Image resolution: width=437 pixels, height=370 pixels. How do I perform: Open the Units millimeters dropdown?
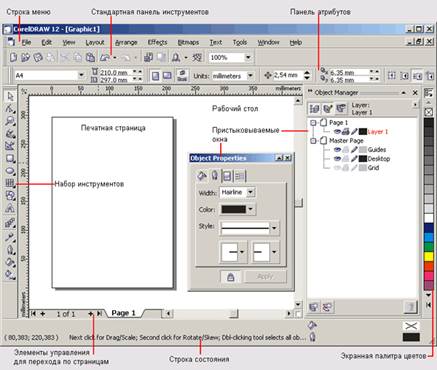pos(250,76)
